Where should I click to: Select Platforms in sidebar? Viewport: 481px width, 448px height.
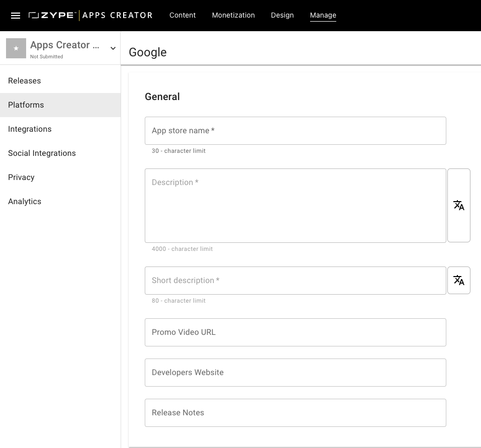click(x=60, y=105)
